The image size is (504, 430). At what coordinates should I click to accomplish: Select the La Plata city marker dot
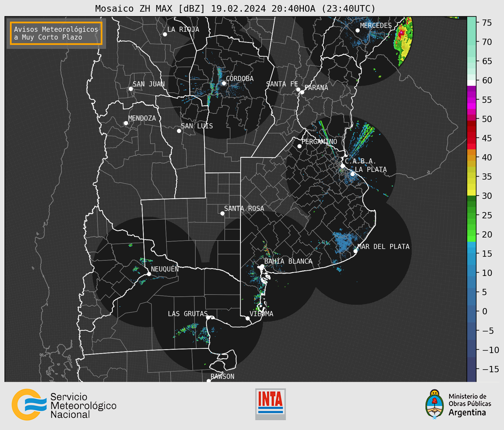353,174
